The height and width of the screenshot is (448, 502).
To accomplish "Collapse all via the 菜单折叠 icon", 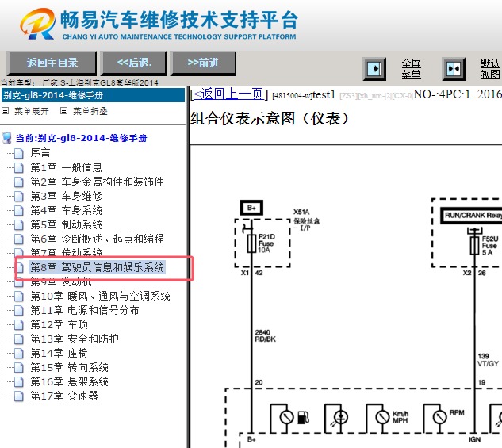I will pyautogui.click(x=63, y=111).
